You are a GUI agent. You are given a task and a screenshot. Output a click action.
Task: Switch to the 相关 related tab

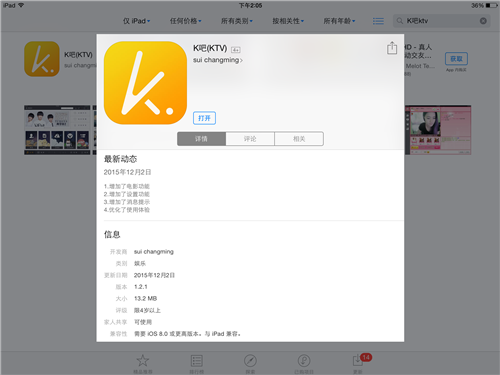tap(299, 139)
